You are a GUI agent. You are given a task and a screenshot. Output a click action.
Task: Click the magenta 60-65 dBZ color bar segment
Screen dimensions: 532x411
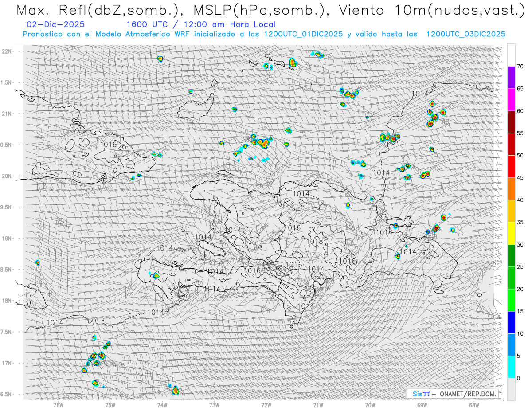(511, 100)
